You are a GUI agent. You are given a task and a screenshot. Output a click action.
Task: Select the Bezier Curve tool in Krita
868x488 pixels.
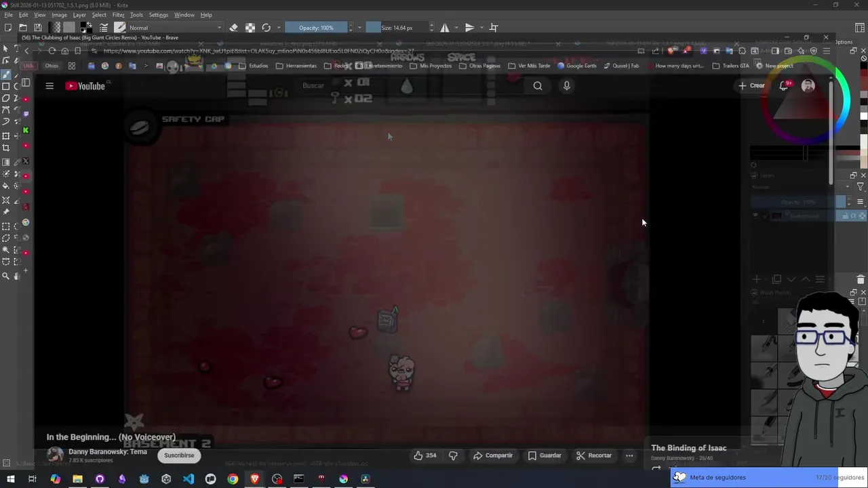tap(6, 110)
